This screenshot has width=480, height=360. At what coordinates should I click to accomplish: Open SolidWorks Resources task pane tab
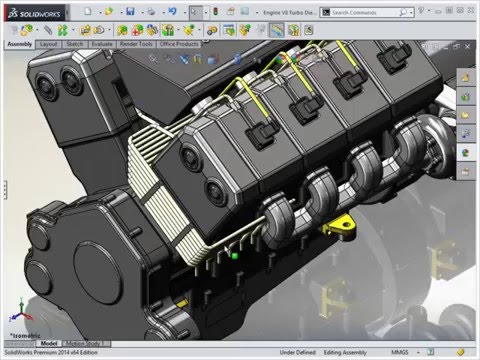click(x=465, y=77)
